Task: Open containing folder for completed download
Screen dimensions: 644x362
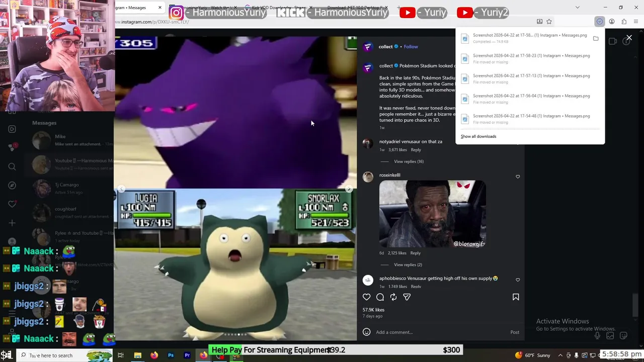Action: pyautogui.click(x=596, y=38)
